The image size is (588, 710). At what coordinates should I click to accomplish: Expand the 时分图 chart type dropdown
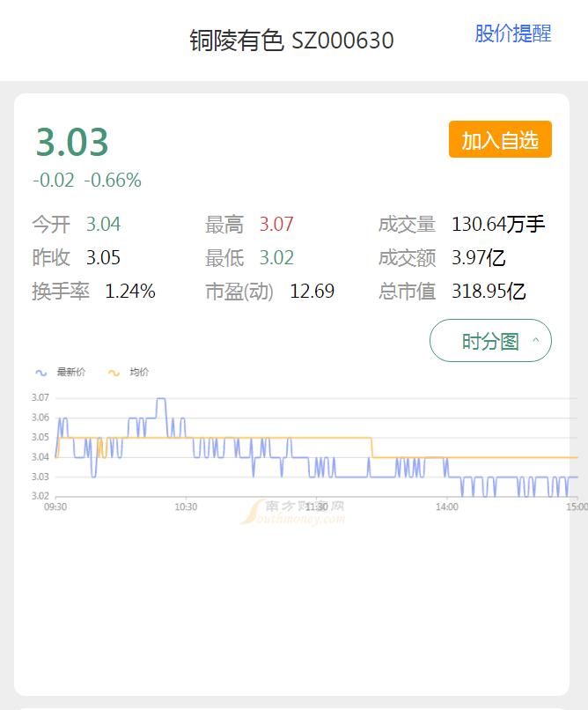490,341
